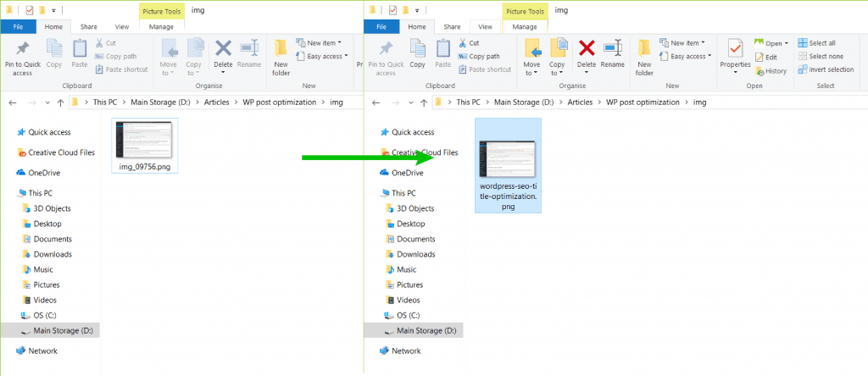The height and width of the screenshot is (376, 868).
Task: Select Creative Cloud Files in left sidebar
Action: tap(55, 152)
